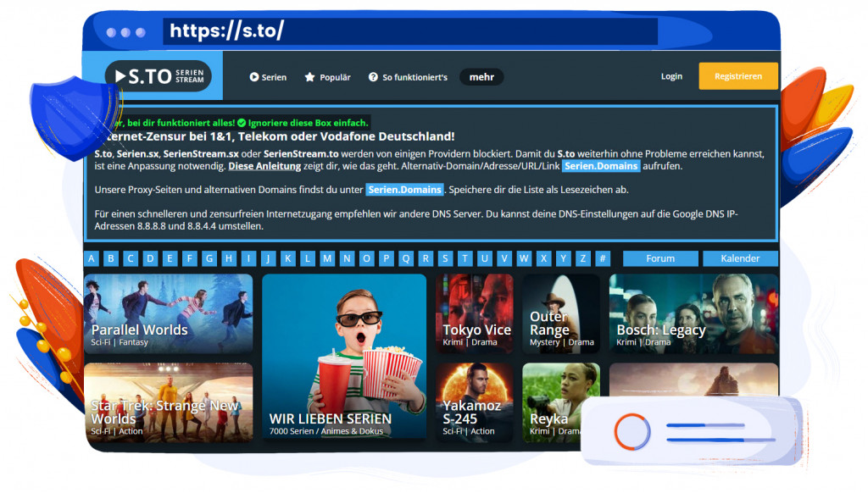
Task: Open Serien.Domains link in Proxy-Seiten sentence
Action: pyautogui.click(x=404, y=190)
